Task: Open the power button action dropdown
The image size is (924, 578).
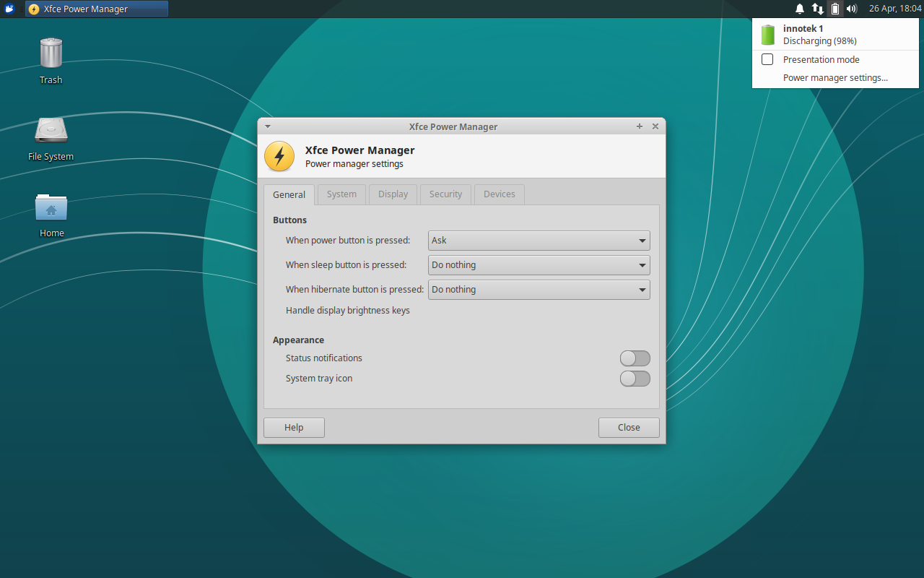Action: [539, 241]
